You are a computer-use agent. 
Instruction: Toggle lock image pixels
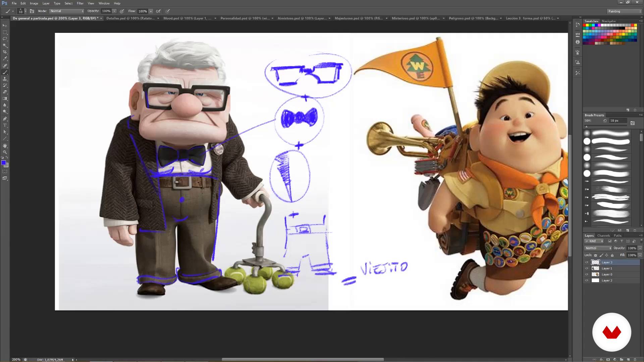(x=601, y=255)
